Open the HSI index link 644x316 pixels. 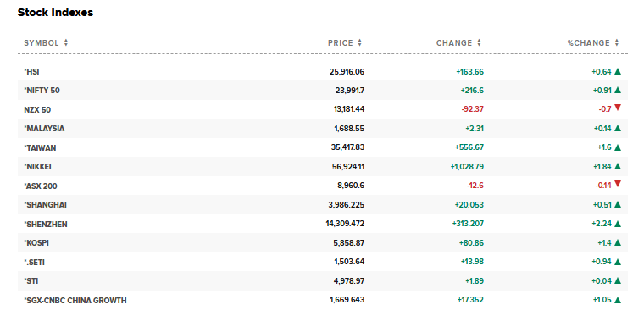pos(31,72)
